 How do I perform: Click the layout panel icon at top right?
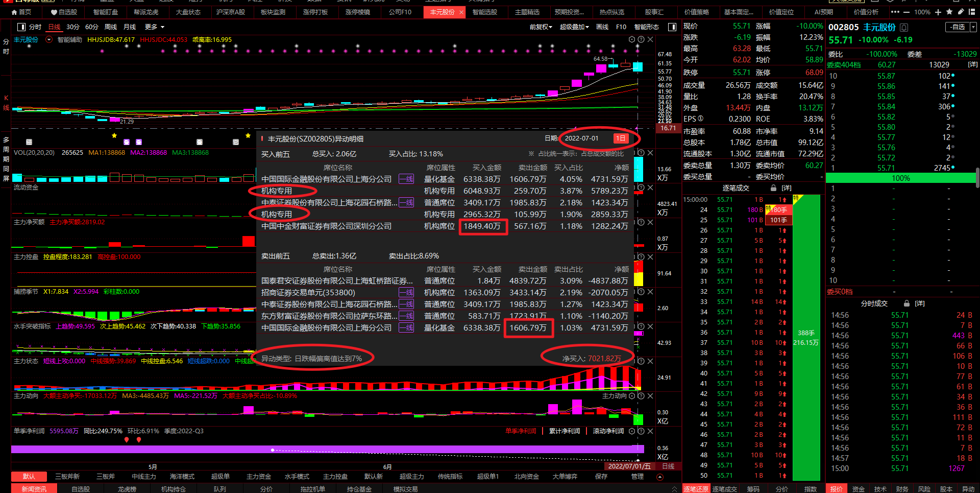tap(972, 12)
